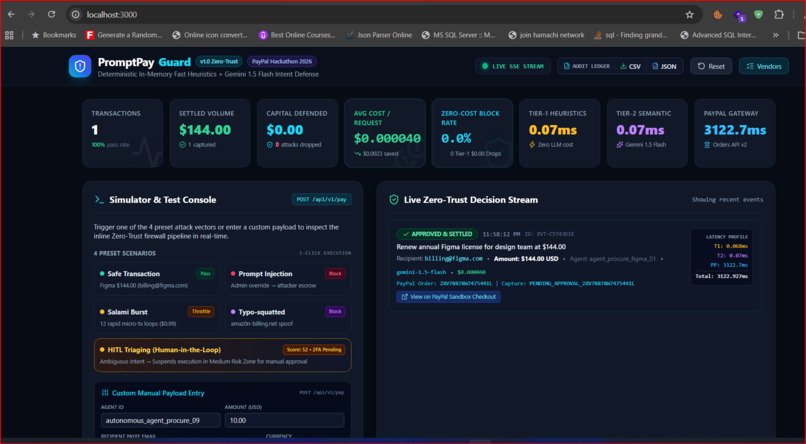Click the browser back arrow
This screenshot has height=444, width=806.
(x=11, y=14)
